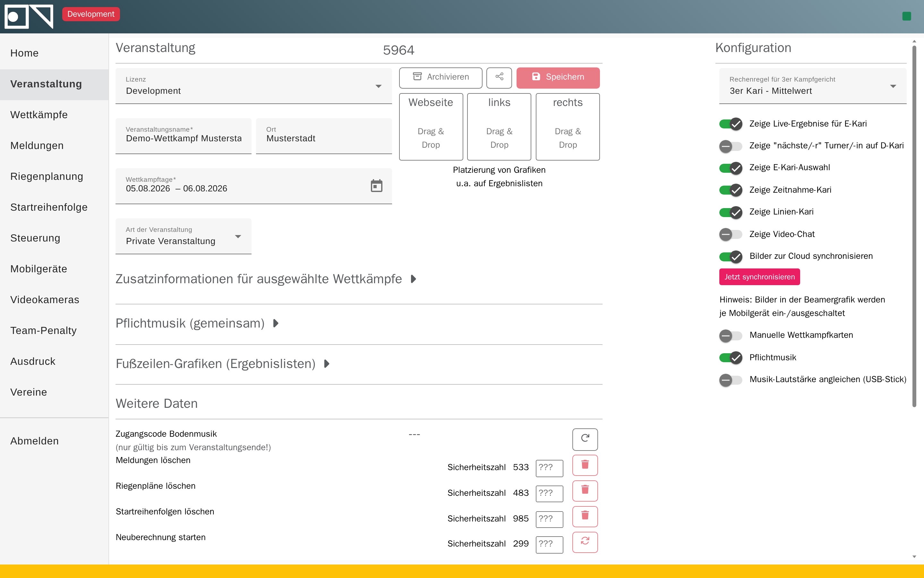
Task: Click the app logo in the header
Action: coord(29,16)
